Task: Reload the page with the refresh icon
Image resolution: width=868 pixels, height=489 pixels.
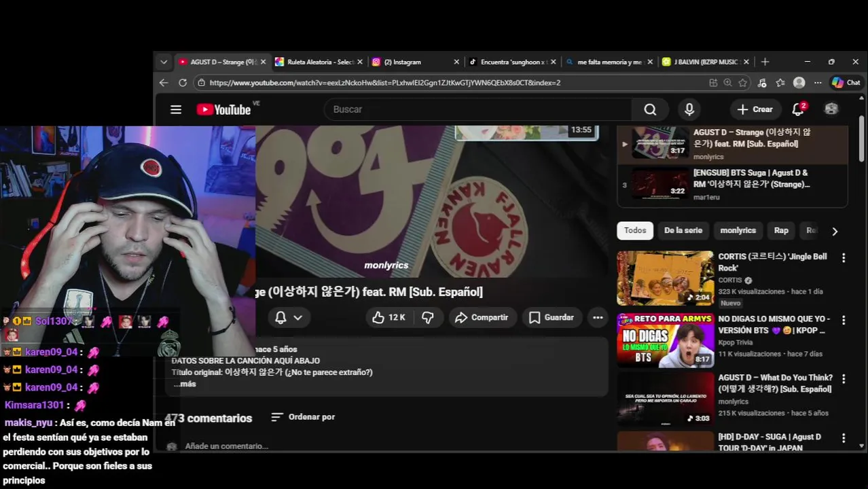Action: point(183,82)
